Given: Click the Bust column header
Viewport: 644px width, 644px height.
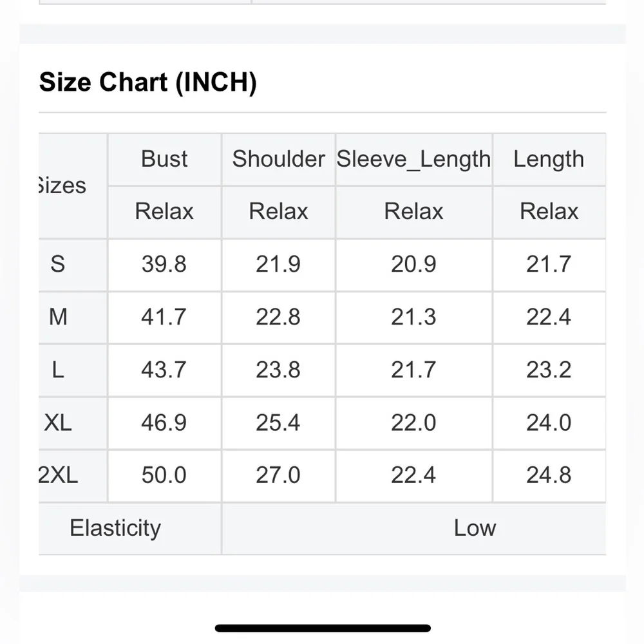Looking at the screenshot, I should tap(164, 159).
